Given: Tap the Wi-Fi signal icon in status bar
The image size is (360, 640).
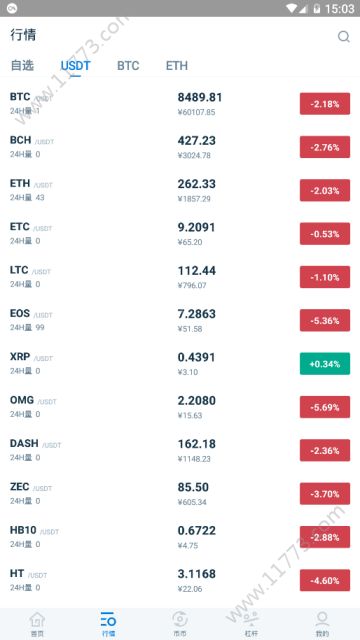Looking at the screenshot, I should coord(292,8).
